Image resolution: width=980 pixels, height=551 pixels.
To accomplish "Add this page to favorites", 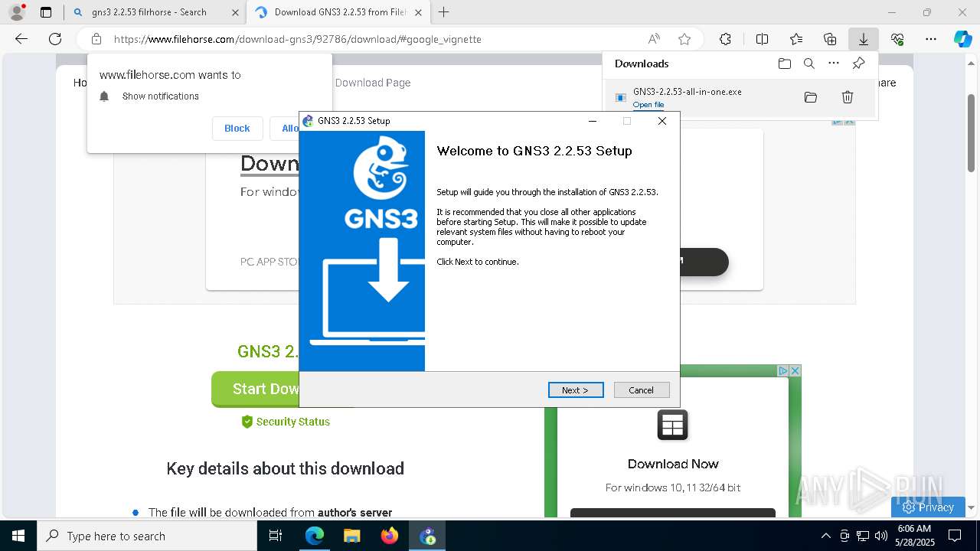I will 684,39.
